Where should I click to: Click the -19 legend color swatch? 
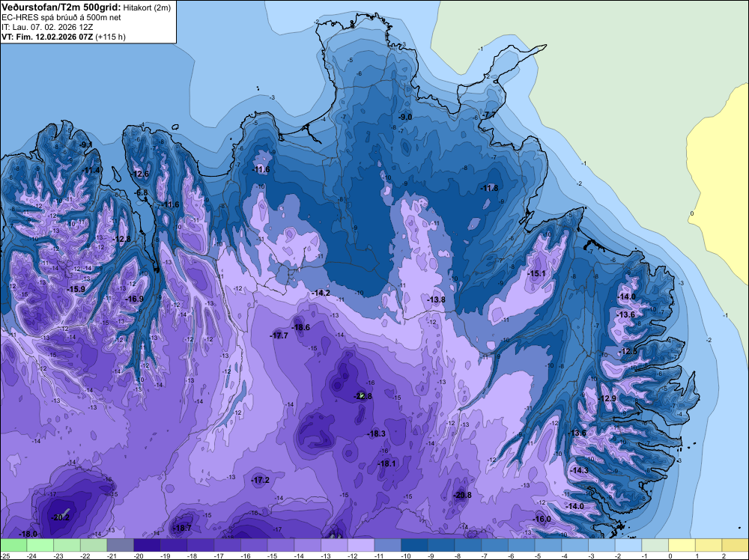174,545
